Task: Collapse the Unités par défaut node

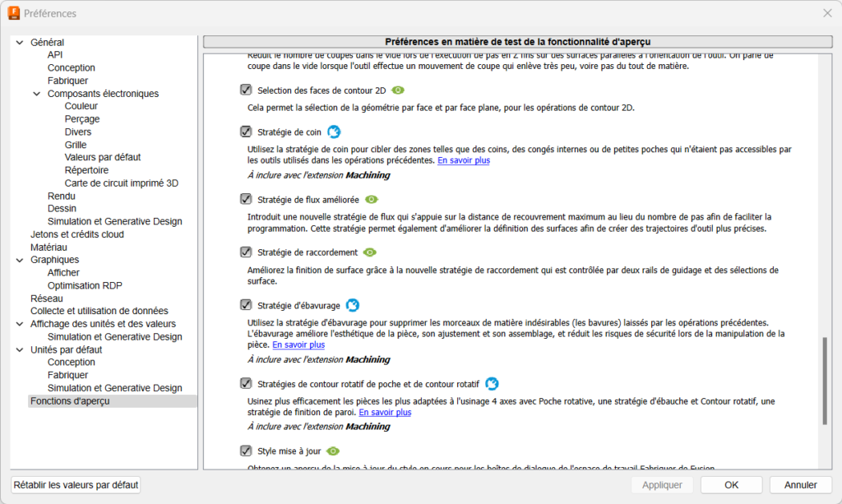Action: [20, 349]
